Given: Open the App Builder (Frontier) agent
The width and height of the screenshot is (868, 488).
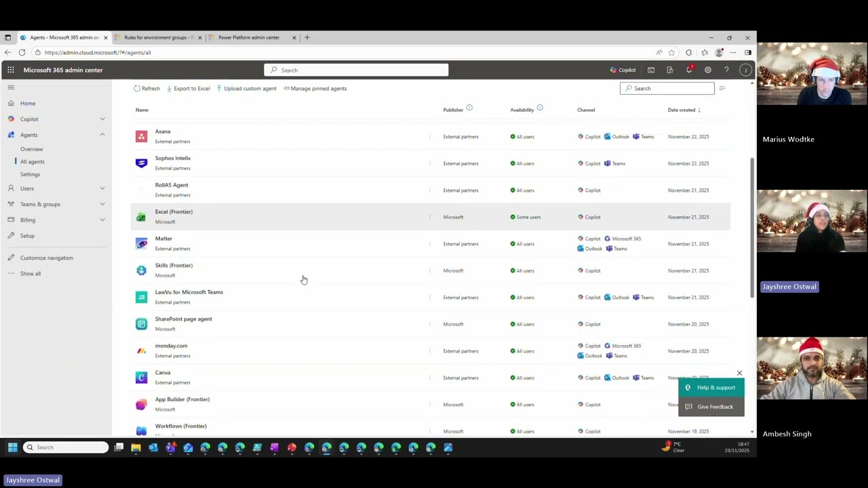Looking at the screenshot, I should [x=182, y=399].
